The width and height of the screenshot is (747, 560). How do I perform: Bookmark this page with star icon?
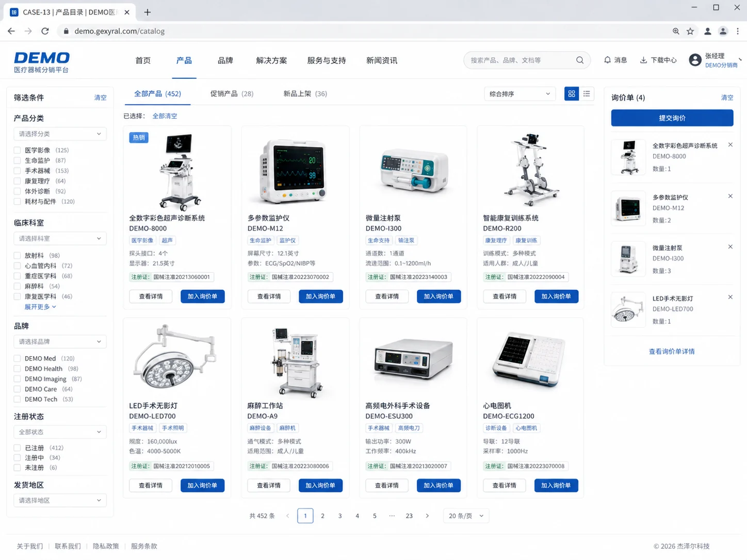[x=690, y=31]
